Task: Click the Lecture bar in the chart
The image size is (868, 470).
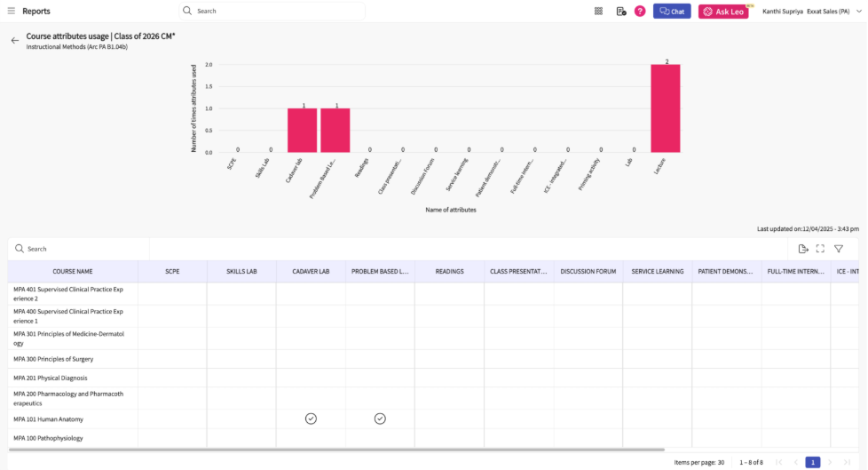Action: click(x=666, y=108)
